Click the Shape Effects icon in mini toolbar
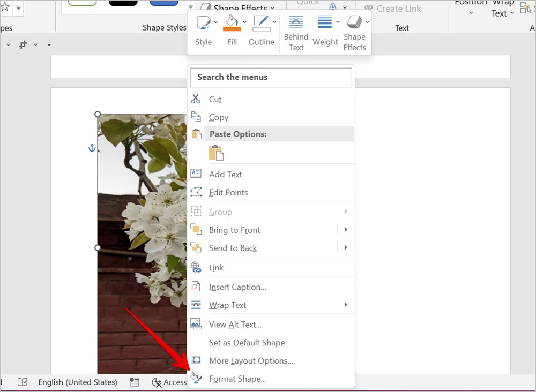The height and width of the screenshot is (392, 536). coord(354,22)
